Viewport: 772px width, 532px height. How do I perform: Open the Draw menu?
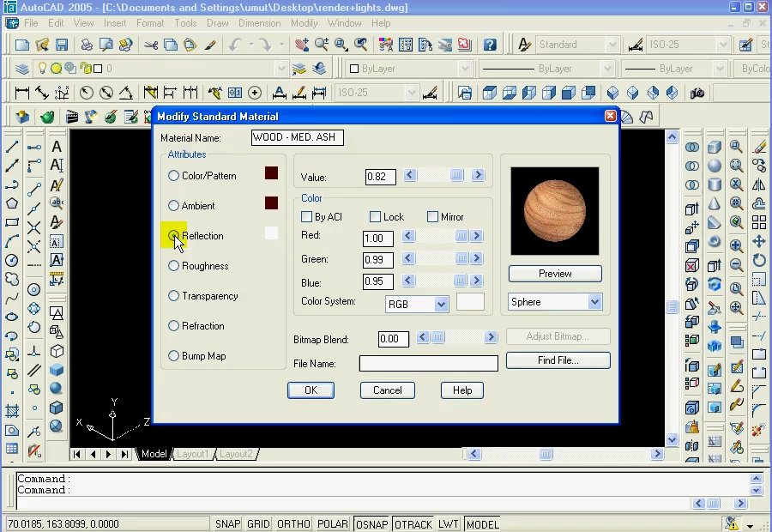[x=217, y=23]
